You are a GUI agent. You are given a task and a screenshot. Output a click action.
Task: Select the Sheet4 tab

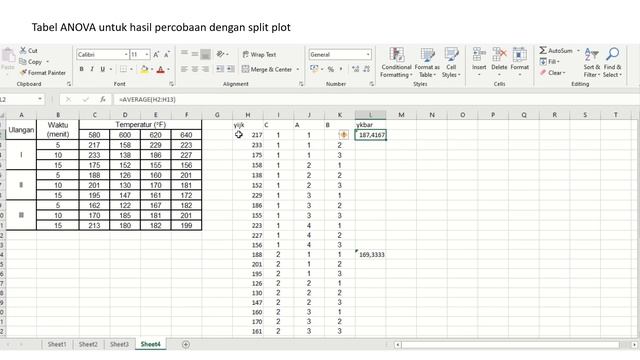[x=151, y=344]
